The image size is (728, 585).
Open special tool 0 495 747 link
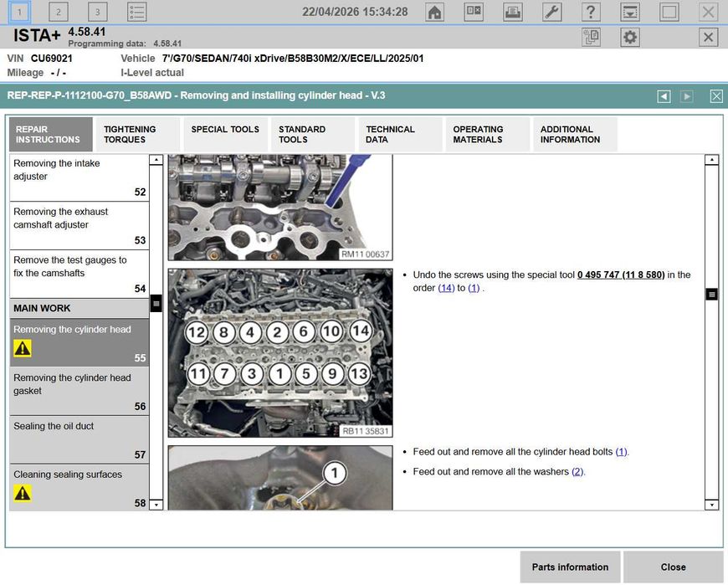621,275
